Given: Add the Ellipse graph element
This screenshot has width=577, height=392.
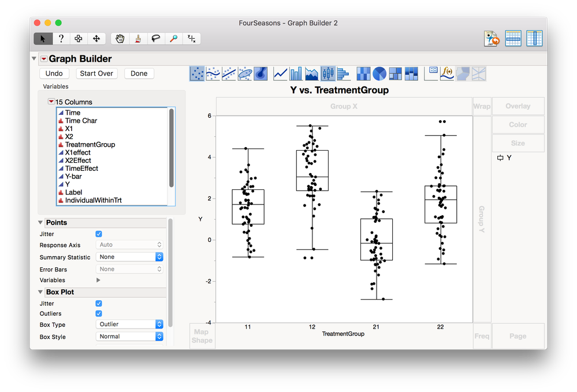Looking at the screenshot, I should pos(245,73).
